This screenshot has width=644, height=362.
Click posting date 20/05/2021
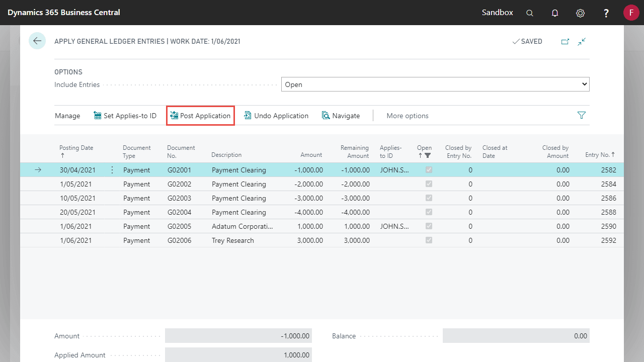pos(77,212)
